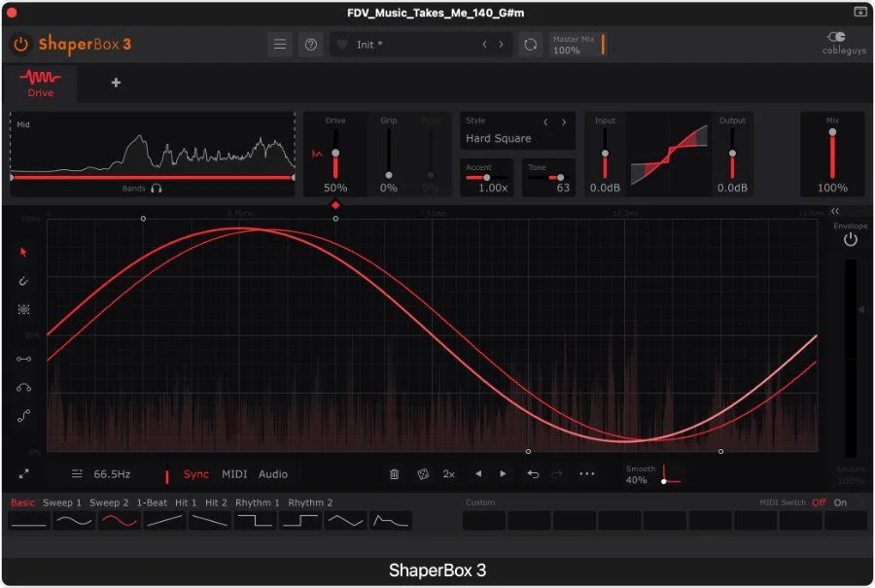
Task: Undo the last waveform edit
Action: click(534, 473)
